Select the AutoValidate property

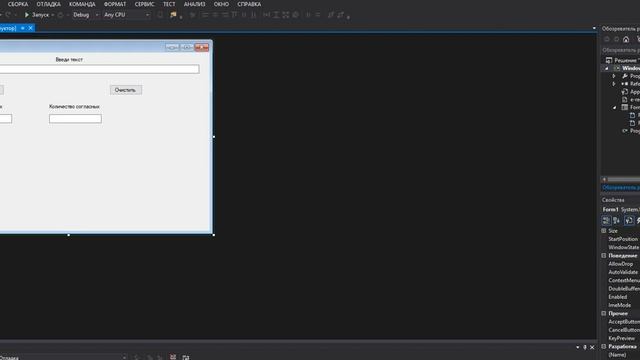[623, 272]
